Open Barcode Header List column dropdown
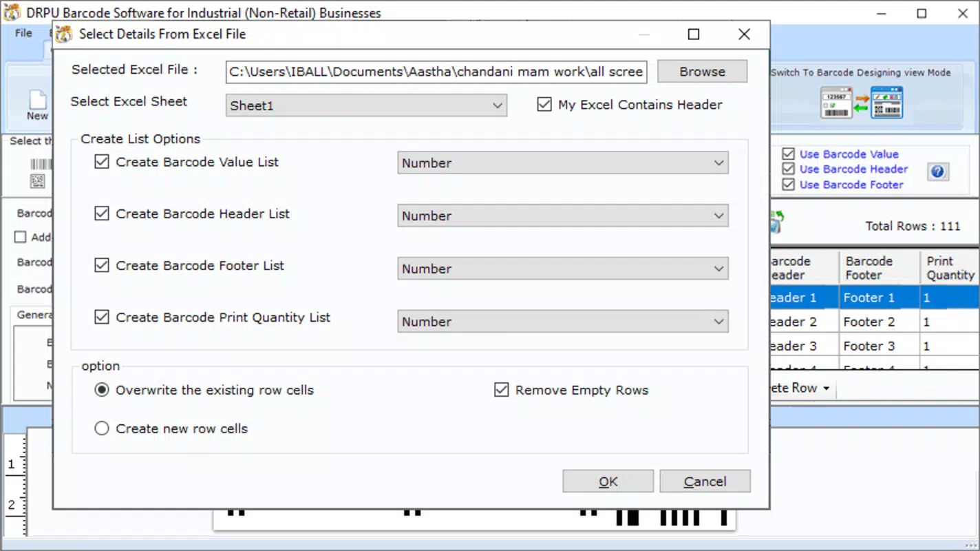This screenshot has width=980, height=551. point(563,216)
